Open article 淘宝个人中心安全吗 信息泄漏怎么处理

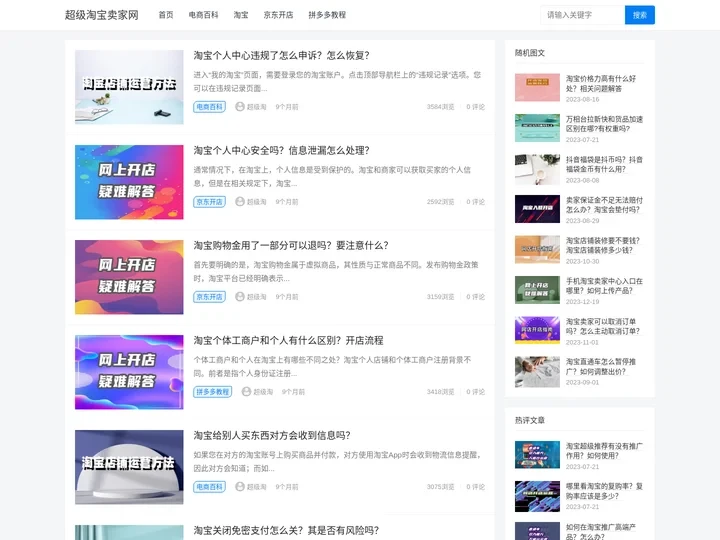(281, 151)
